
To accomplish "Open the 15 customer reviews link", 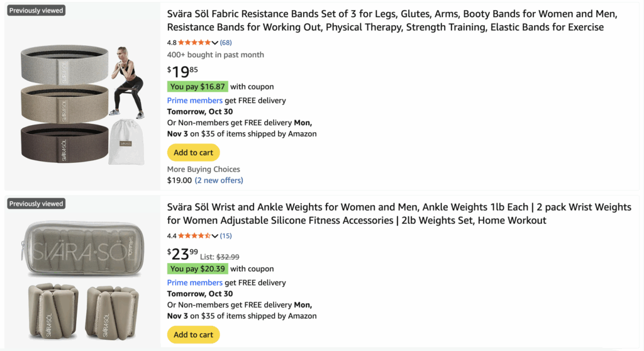I will (x=226, y=237).
